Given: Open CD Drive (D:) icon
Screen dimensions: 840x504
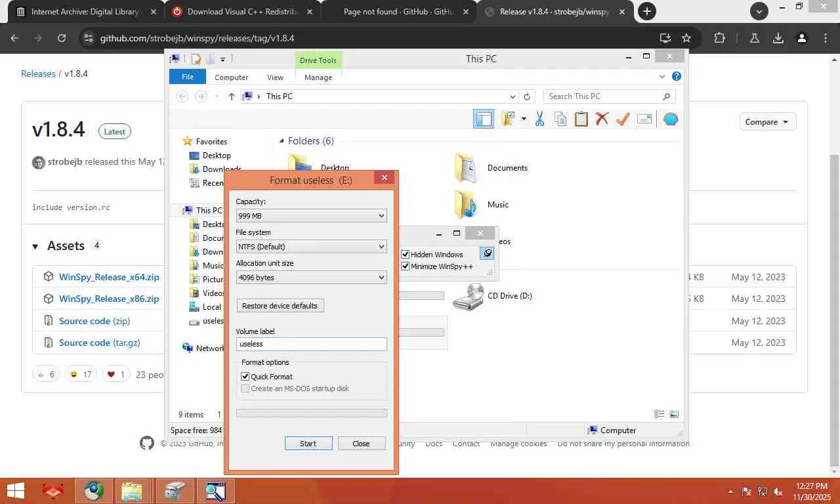Looking at the screenshot, I should pos(469,297).
